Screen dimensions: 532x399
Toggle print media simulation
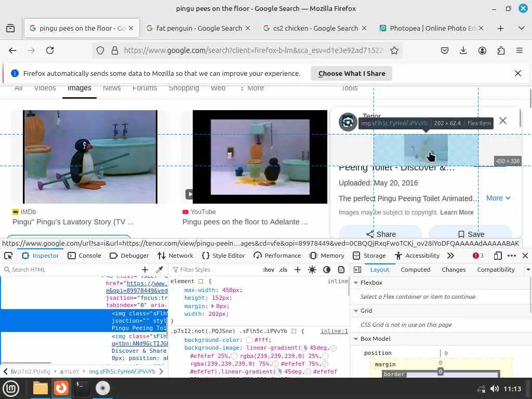341,270
